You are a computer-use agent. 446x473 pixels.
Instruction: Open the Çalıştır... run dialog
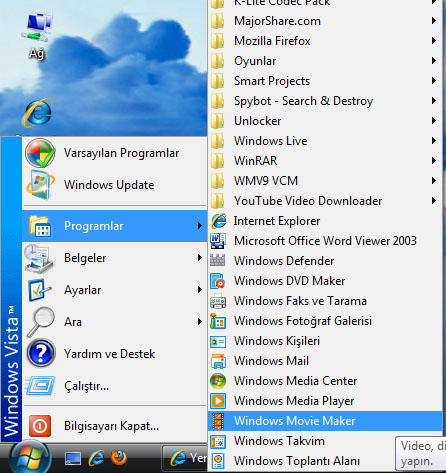pos(114,386)
